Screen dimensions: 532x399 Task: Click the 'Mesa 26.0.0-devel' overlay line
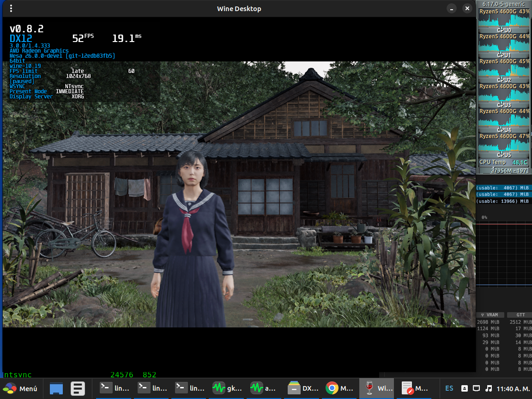pos(62,55)
